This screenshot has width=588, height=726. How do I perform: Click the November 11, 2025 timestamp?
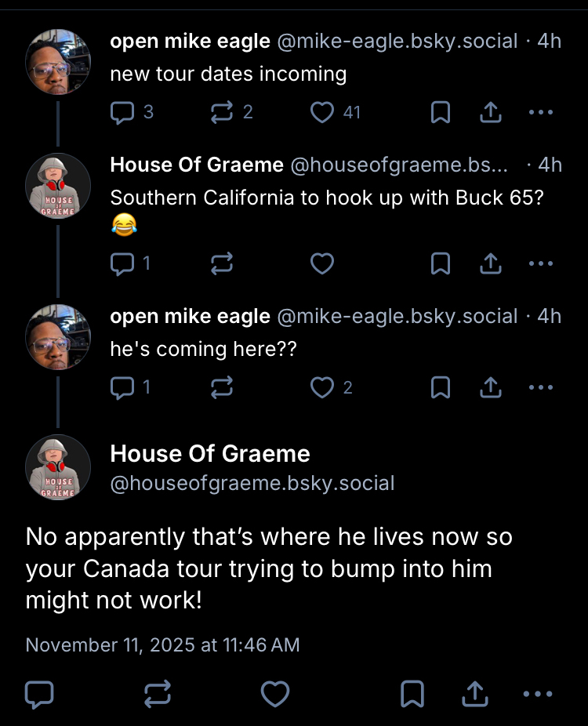click(162, 644)
